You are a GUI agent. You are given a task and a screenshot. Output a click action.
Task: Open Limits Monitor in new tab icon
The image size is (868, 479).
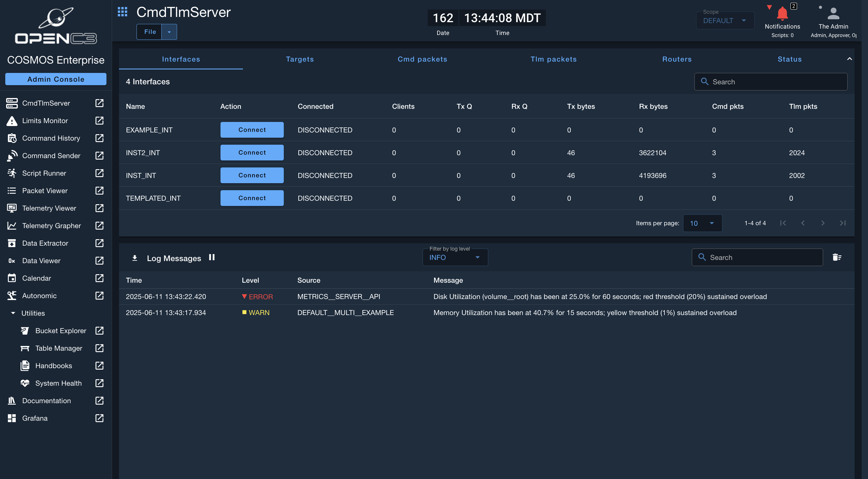coord(99,121)
